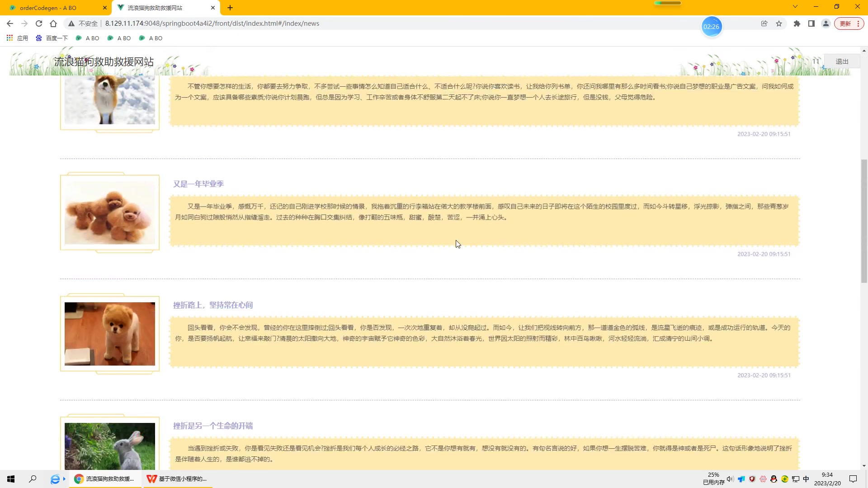Open the Chrome profile avatar icon
868x488 pixels.
(x=826, y=23)
